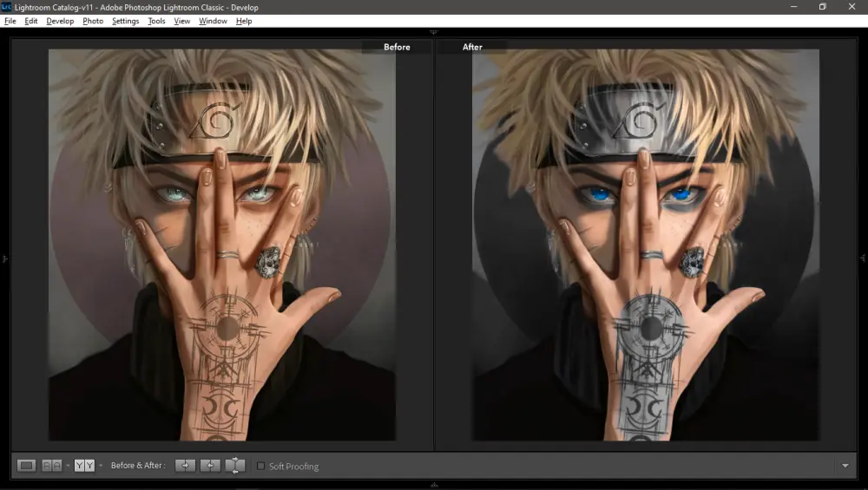The height and width of the screenshot is (490, 868).
Task: Open the Window menu
Action: tap(213, 21)
